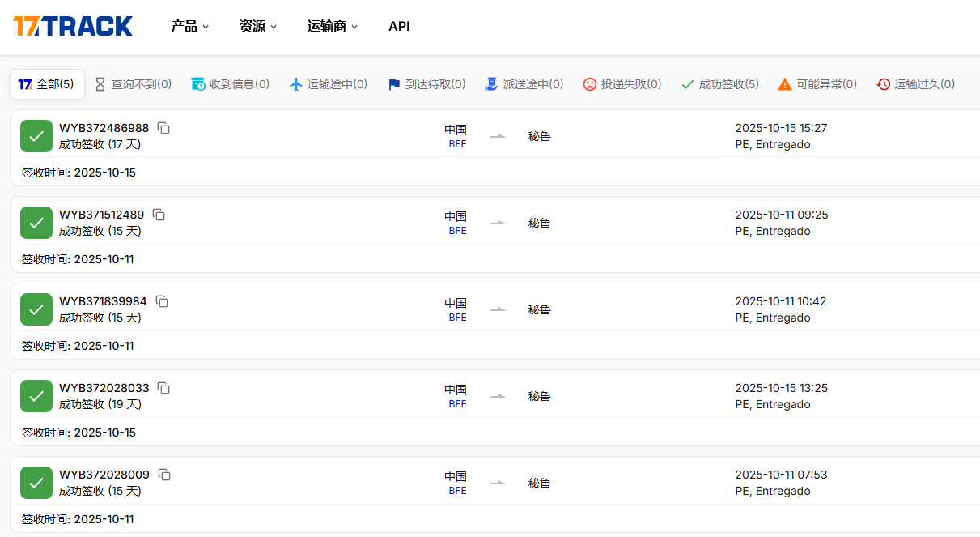Viewport: 980px width, 537px height.
Task: Click BFE carrier link for WYB371512489
Action: click(457, 231)
